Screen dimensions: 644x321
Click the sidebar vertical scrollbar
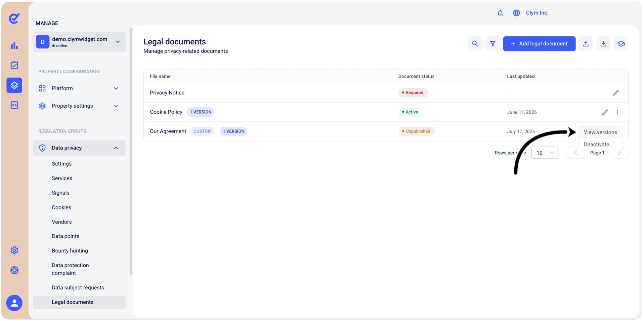pyautogui.click(x=131, y=152)
